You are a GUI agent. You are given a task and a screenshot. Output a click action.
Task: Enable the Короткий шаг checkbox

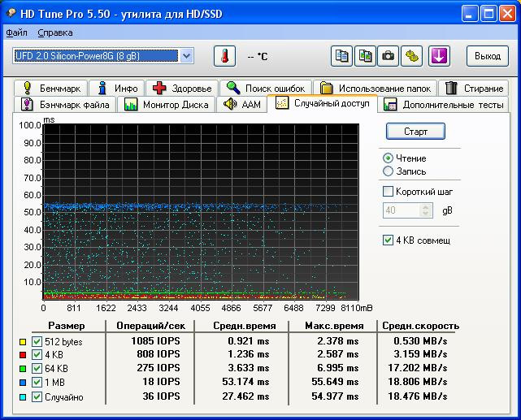pyautogui.click(x=388, y=192)
